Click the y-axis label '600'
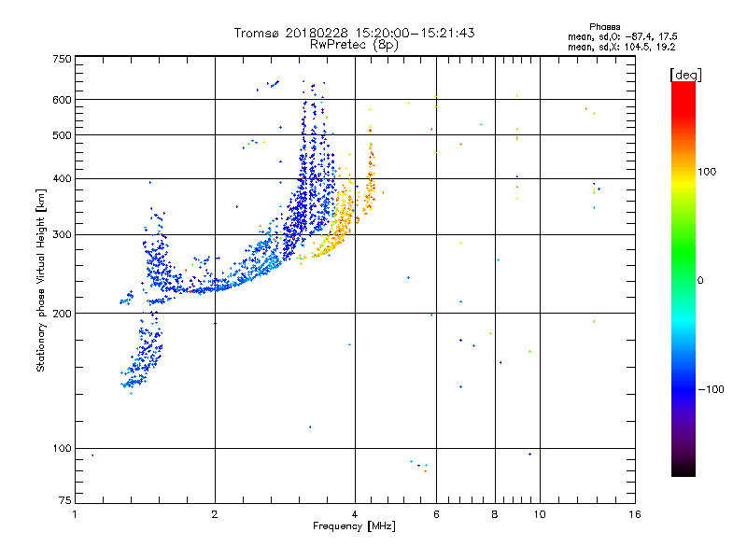 pyautogui.click(x=62, y=100)
